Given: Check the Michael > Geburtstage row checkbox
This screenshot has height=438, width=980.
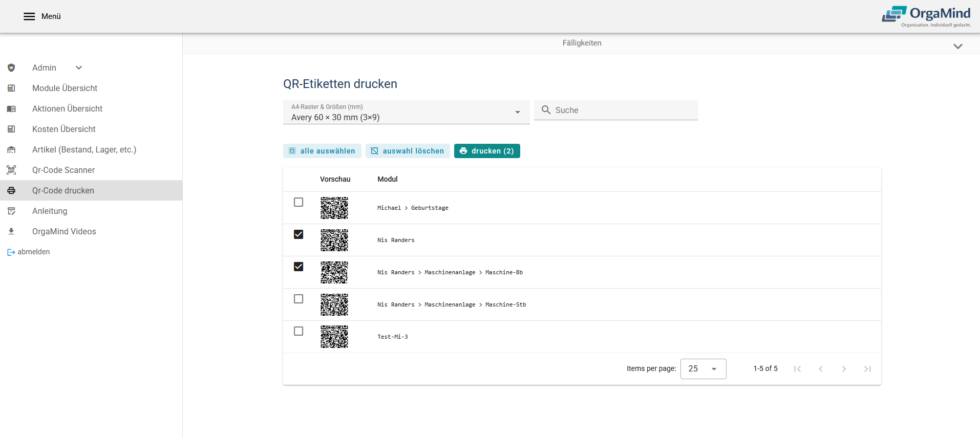Looking at the screenshot, I should [299, 202].
